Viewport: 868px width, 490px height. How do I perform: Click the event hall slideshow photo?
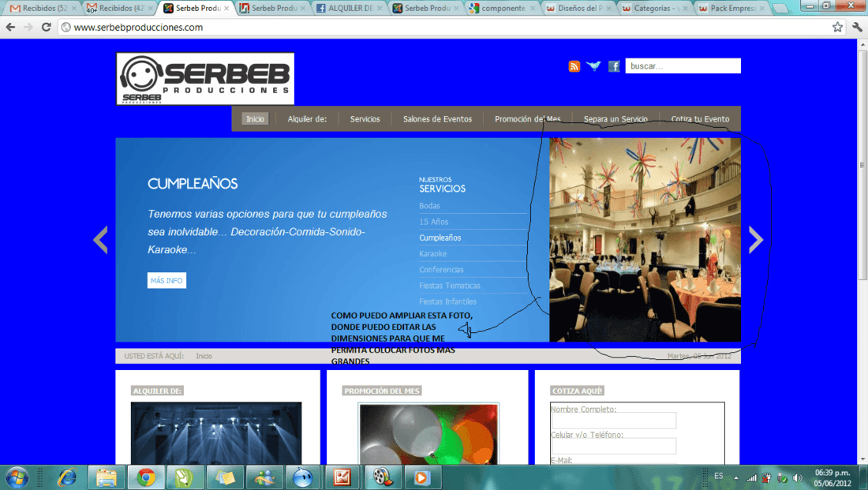(x=645, y=240)
